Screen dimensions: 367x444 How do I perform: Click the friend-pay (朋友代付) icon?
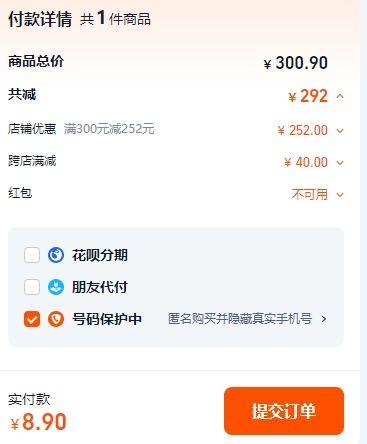click(56, 287)
